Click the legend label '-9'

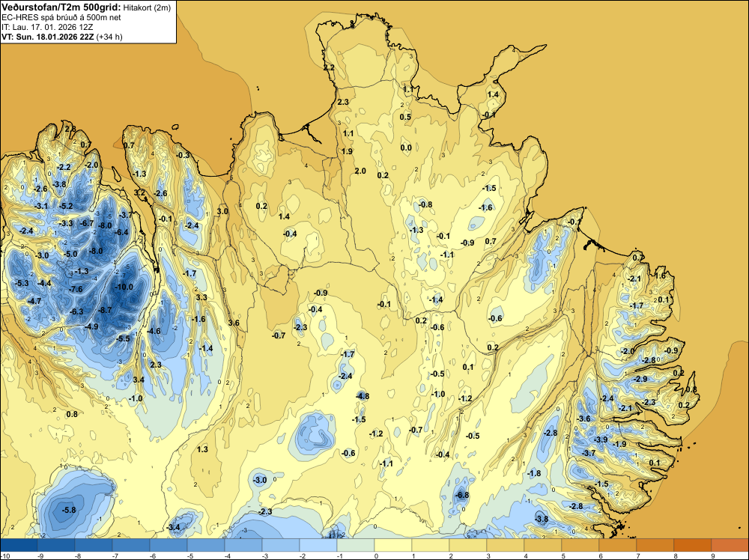point(40,556)
